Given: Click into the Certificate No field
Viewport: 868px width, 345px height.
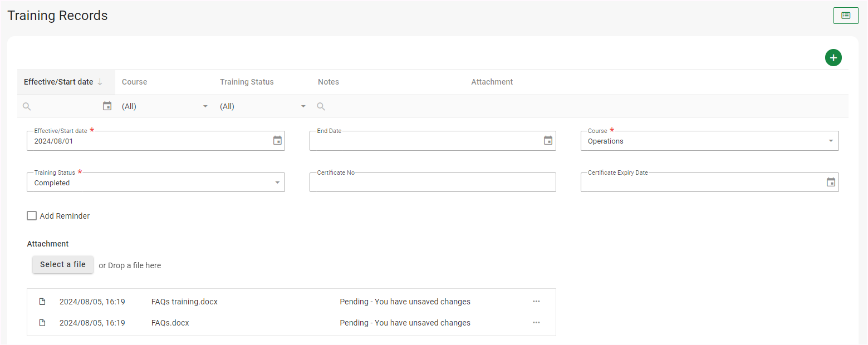Looking at the screenshot, I should coord(432,183).
